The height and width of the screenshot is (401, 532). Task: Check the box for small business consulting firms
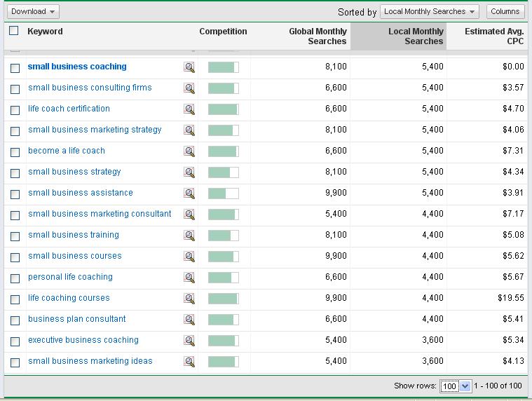(x=15, y=89)
